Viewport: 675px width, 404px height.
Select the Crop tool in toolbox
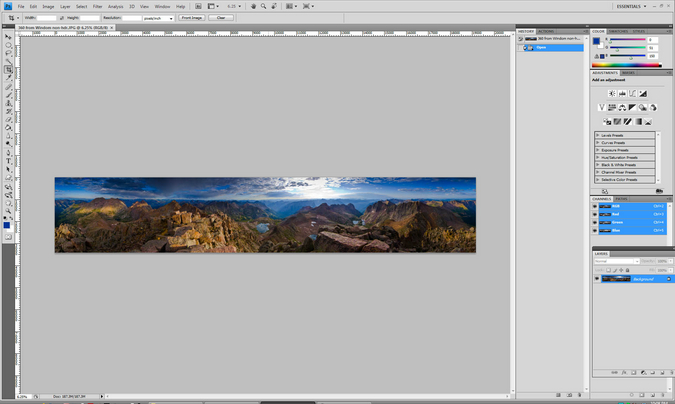tap(8, 69)
